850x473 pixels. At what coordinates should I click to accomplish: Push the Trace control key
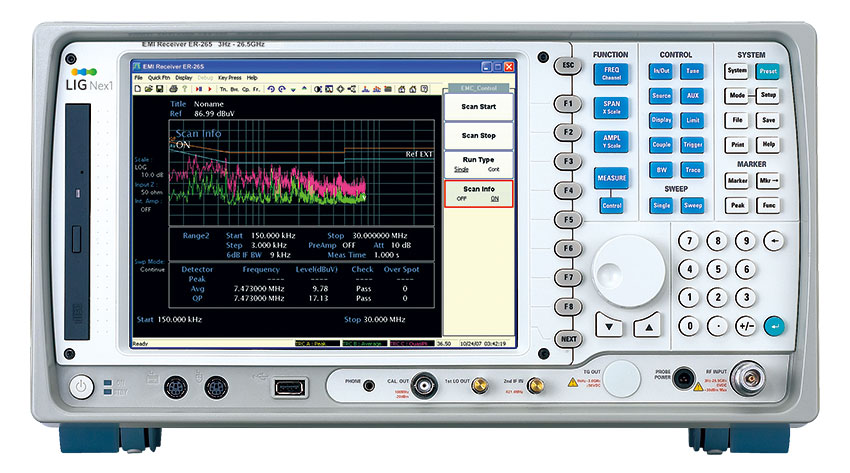coord(693,170)
